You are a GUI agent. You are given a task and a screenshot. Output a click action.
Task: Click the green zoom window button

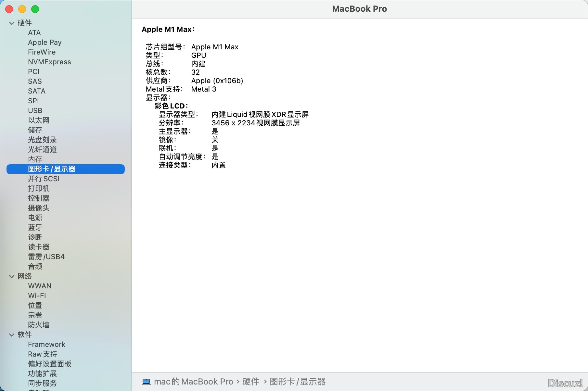(x=35, y=9)
